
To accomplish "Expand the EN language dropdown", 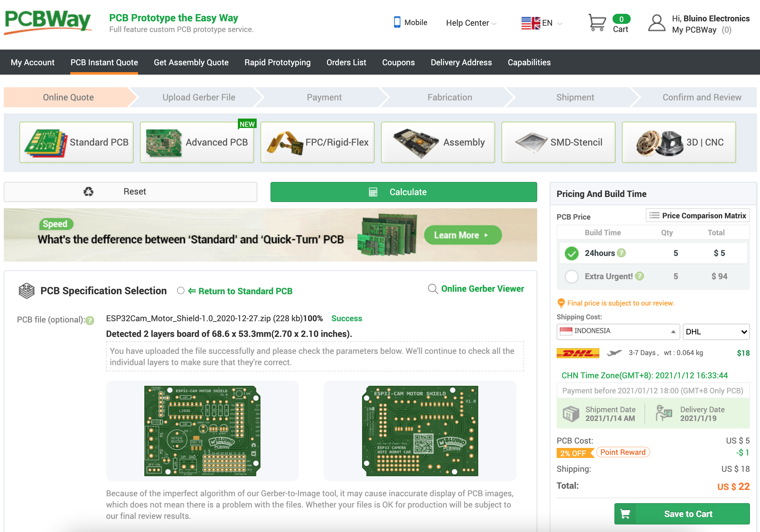I will pos(542,23).
